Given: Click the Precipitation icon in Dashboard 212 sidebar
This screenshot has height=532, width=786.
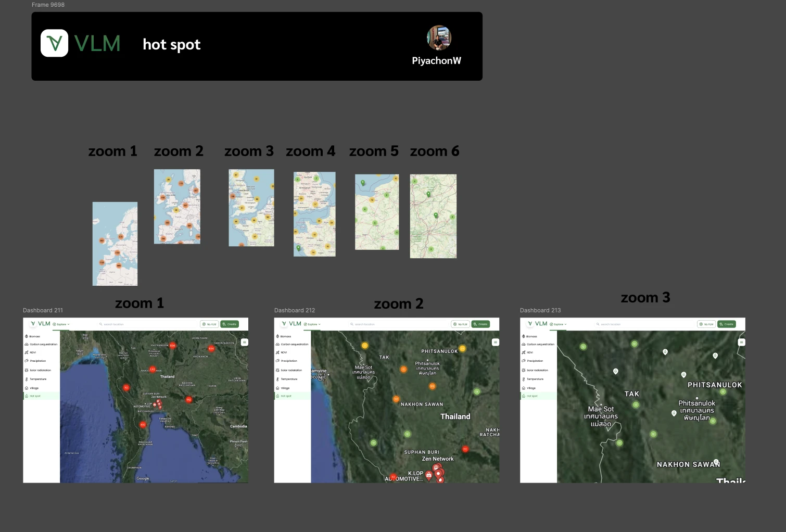Looking at the screenshot, I should (x=277, y=361).
